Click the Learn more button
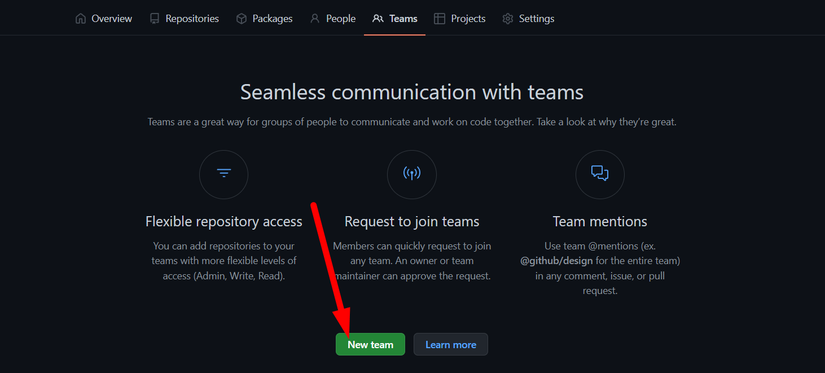Image resolution: width=825 pixels, height=373 pixels. [451, 345]
